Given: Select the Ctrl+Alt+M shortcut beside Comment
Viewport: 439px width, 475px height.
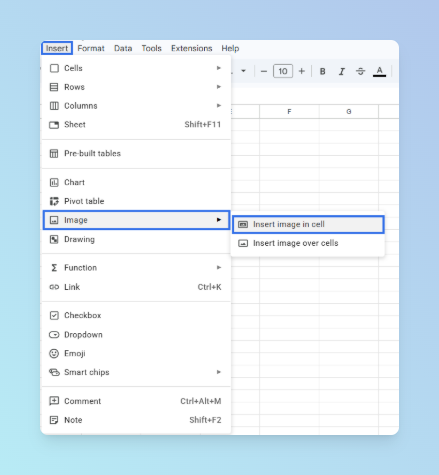Looking at the screenshot, I should [201, 401].
